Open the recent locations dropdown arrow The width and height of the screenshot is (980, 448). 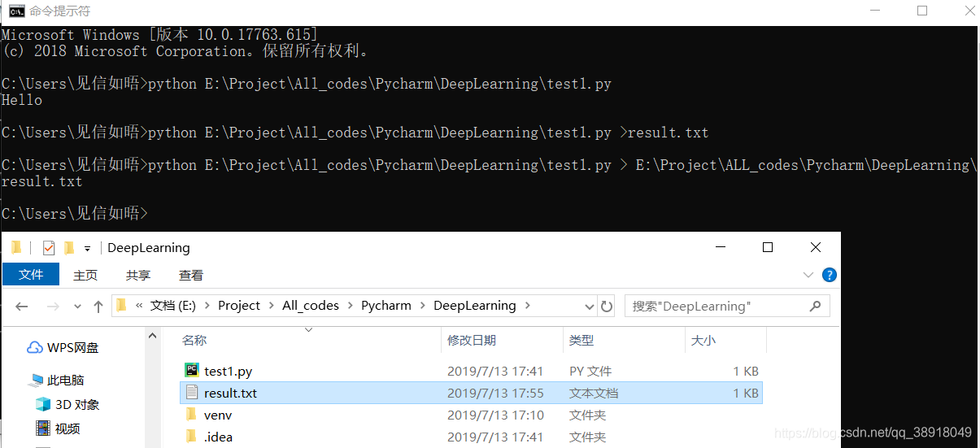(x=77, y=307)
